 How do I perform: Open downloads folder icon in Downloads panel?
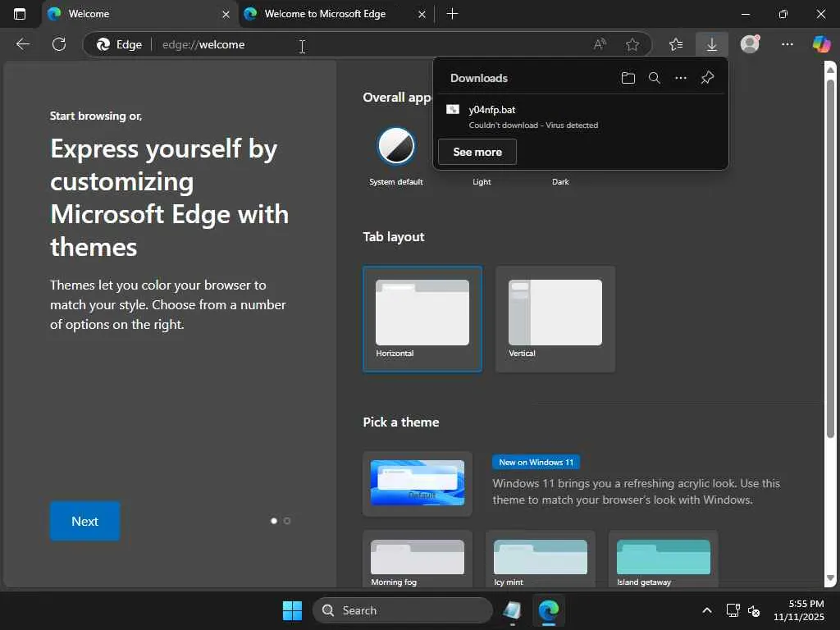[628, 78]
